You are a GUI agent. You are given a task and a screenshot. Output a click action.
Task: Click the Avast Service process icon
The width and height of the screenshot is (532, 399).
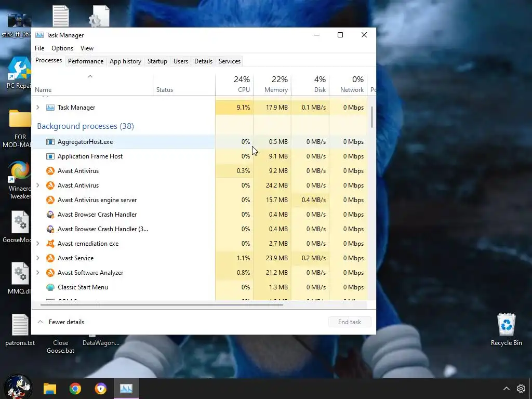pyautogui.click(x=50, y=258)
